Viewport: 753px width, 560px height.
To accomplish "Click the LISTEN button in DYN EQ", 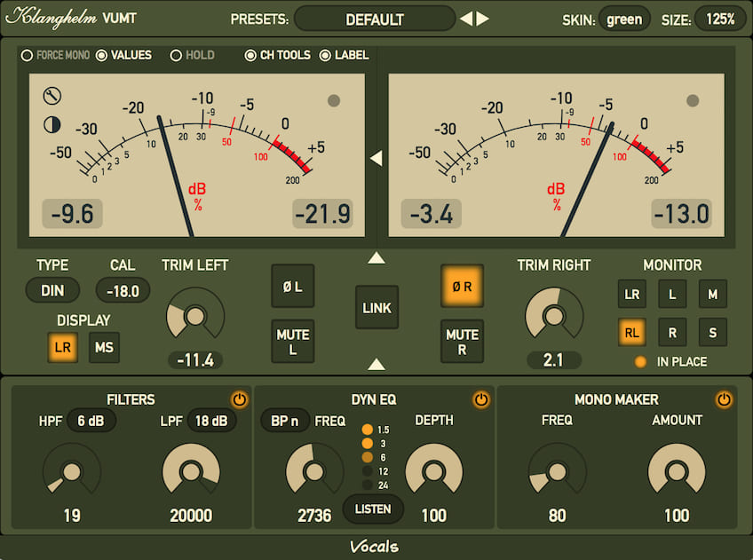I will pyautogui.click(x=373, y=509).
